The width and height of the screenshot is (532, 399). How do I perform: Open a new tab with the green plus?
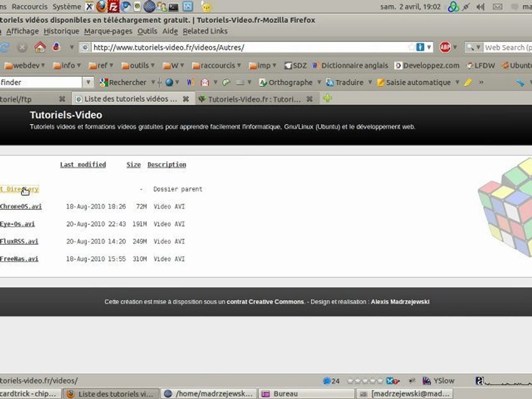click(328, 99)
